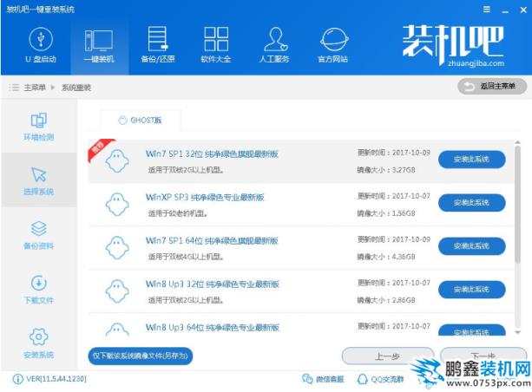532x392 pixels.
Task: Click 镜像大小：4.36GB text
Action: click(386, 257)
